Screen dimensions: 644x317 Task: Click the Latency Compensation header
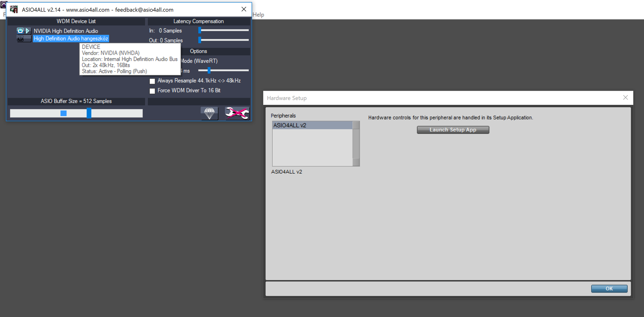click(199, 21)
